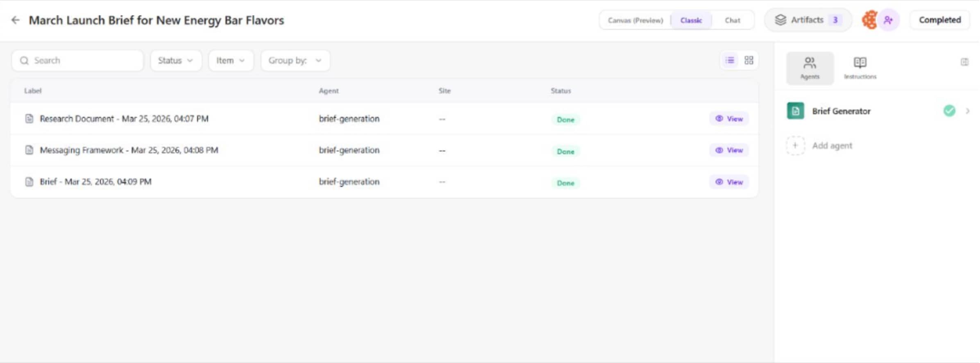Image resolution: width=980 pixels, height=363 pixels.
Task: Click the dashed plus Add agent icon
Action: pyautogui.click(x=795, y=145)
